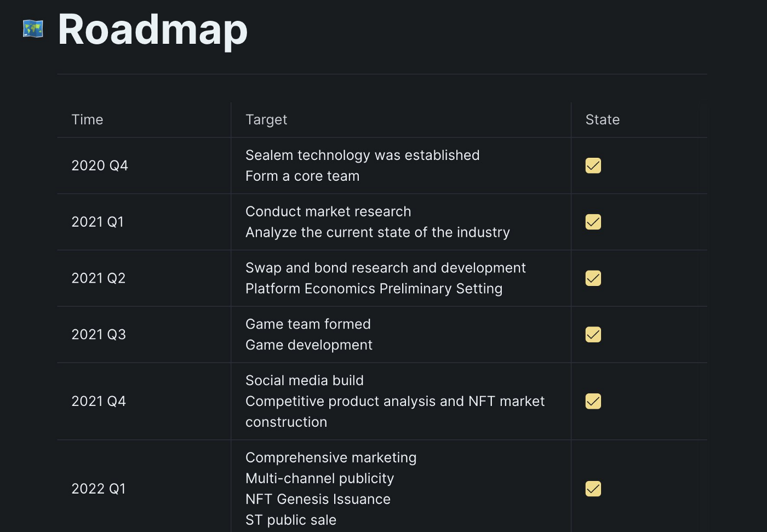Click the Time column header
Screen dimensions: 767x532
[x=88, y=119]
